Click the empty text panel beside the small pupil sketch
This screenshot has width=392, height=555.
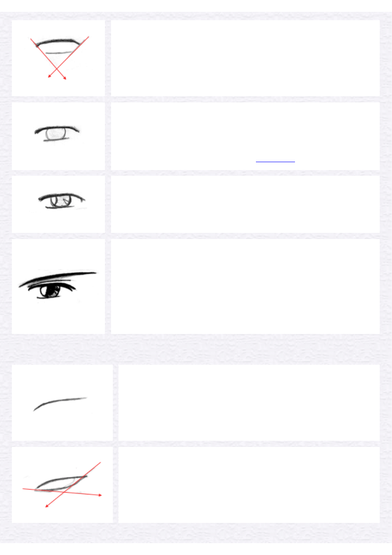pos(245,204)
